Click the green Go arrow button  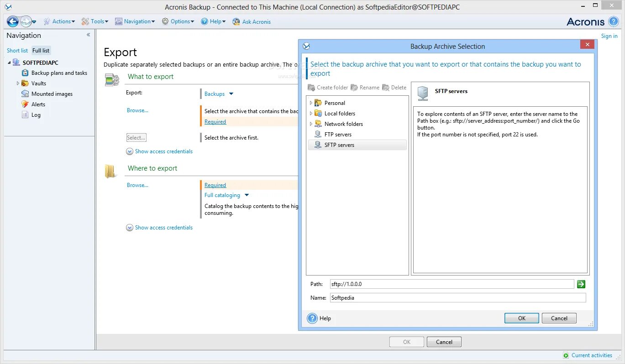click(581, 284)
